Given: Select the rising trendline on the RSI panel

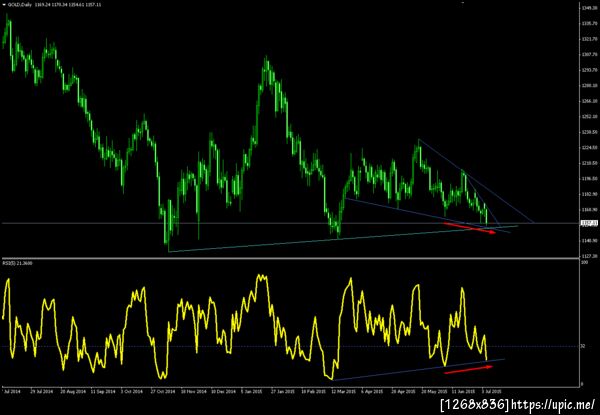Looking at the screenshot, I should (x=419, y=369).
